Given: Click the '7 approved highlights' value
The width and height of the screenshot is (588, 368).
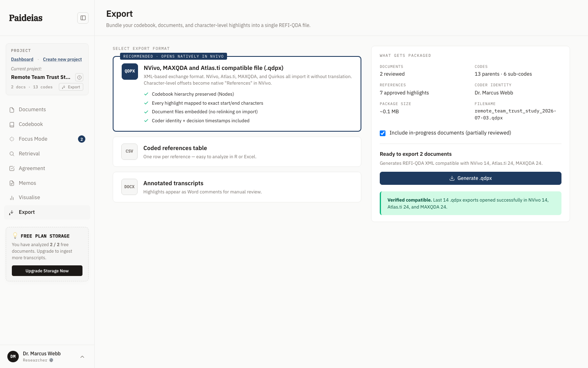Looking at the screenshot, I should (x=404, y=93).
